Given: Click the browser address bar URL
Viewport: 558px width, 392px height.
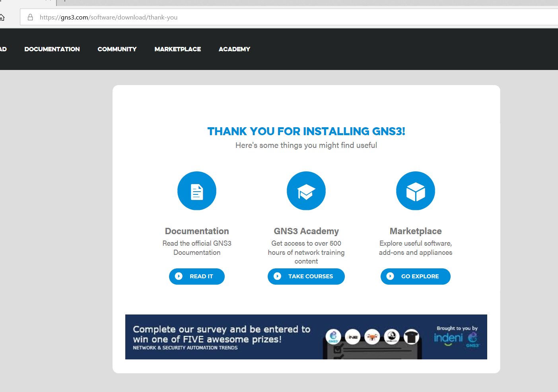Looking at the screenshot, I should (109, 17).
